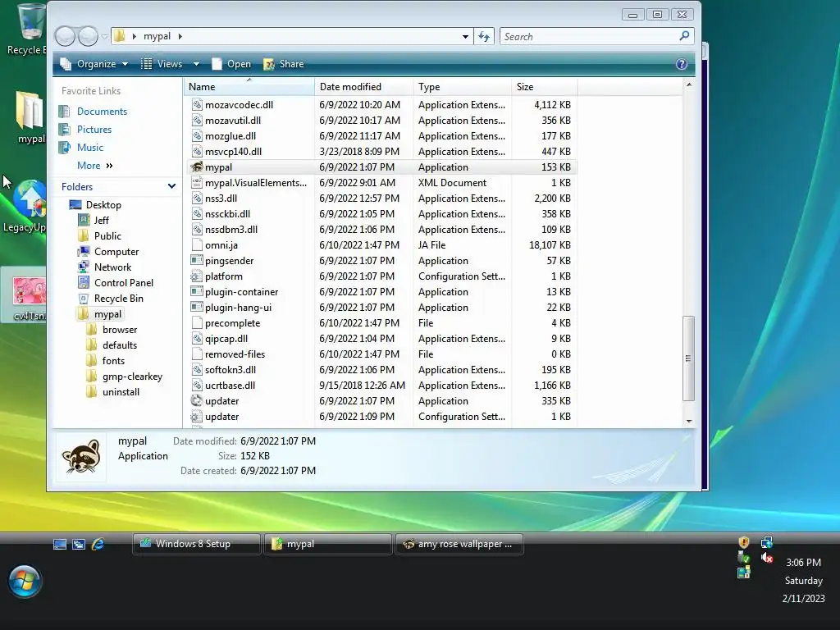Open recent pages dropdown beside nav arrows

[104, 36]
